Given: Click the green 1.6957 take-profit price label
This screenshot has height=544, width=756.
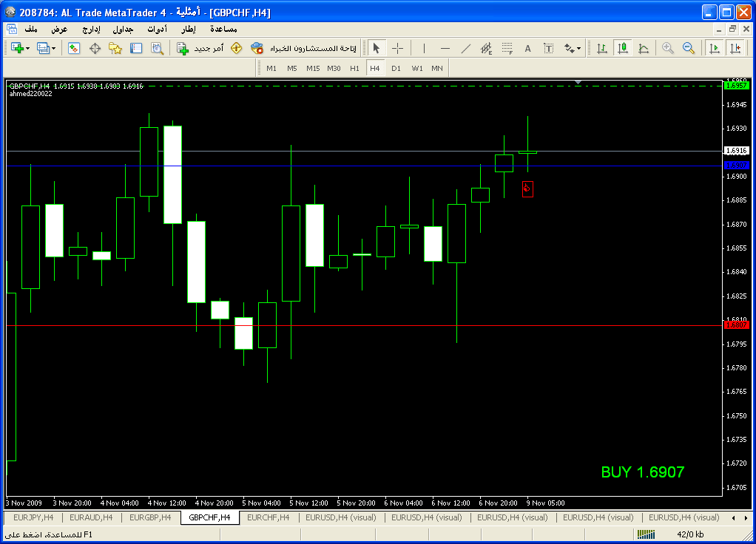Looking at the screenshot, I should point(736,86).
